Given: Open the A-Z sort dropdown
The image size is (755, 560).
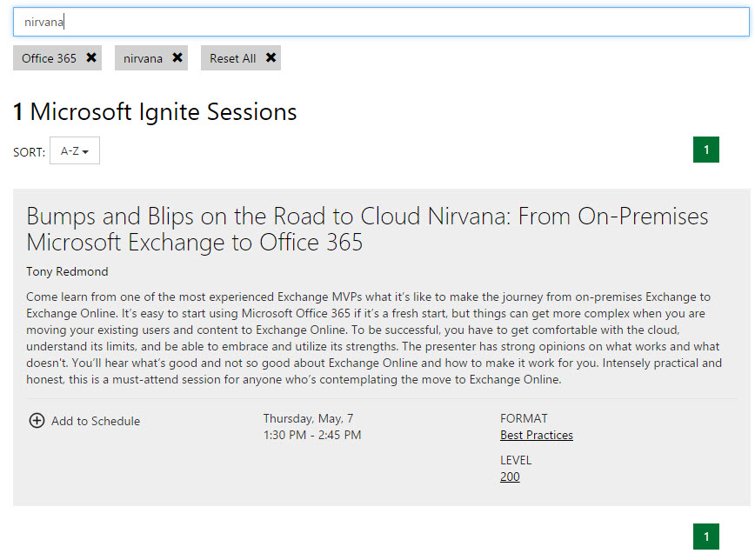Looking at the screenshot, I should tap(75, 150).
